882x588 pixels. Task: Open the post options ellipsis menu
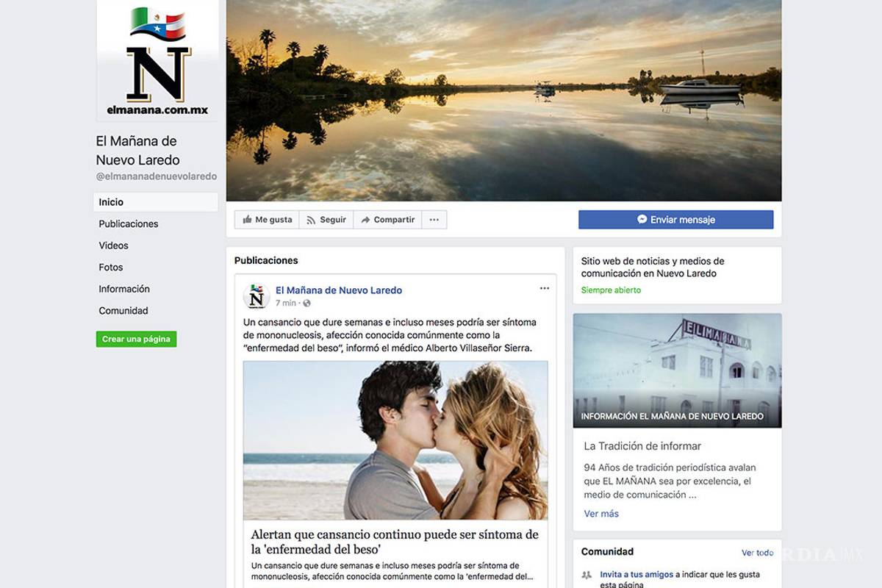click(x=544, y=288)
